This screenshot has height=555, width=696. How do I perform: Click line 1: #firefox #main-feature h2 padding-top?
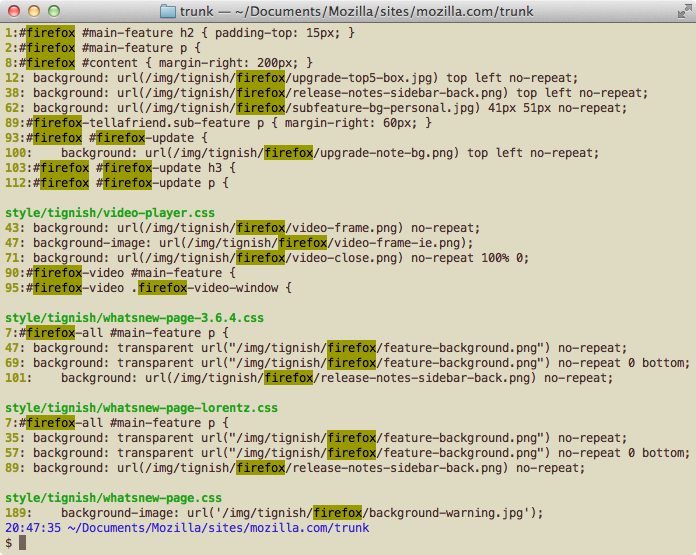coord(180,33)
